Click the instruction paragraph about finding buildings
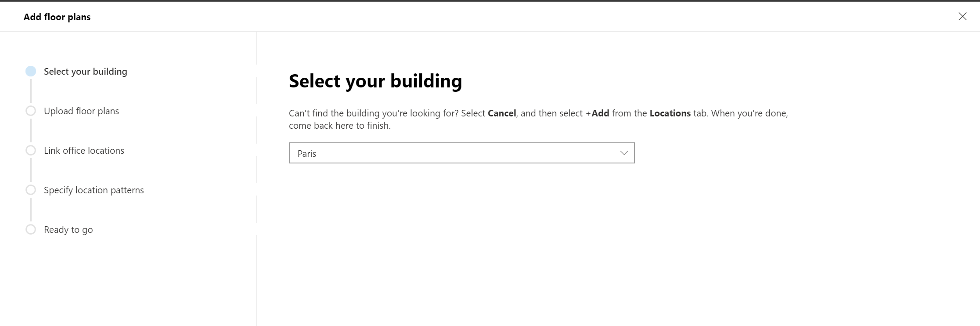This screenshot has height=326, width=980. tap(538, 120)
